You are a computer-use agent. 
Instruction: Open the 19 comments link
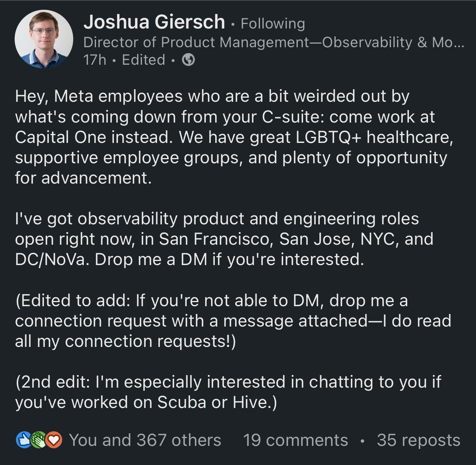pyautogui.click(x=296, y=440)
